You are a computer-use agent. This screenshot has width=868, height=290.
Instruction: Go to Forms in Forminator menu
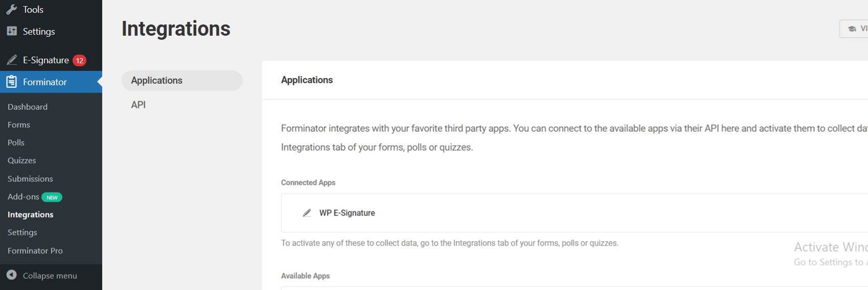[19, 125]
